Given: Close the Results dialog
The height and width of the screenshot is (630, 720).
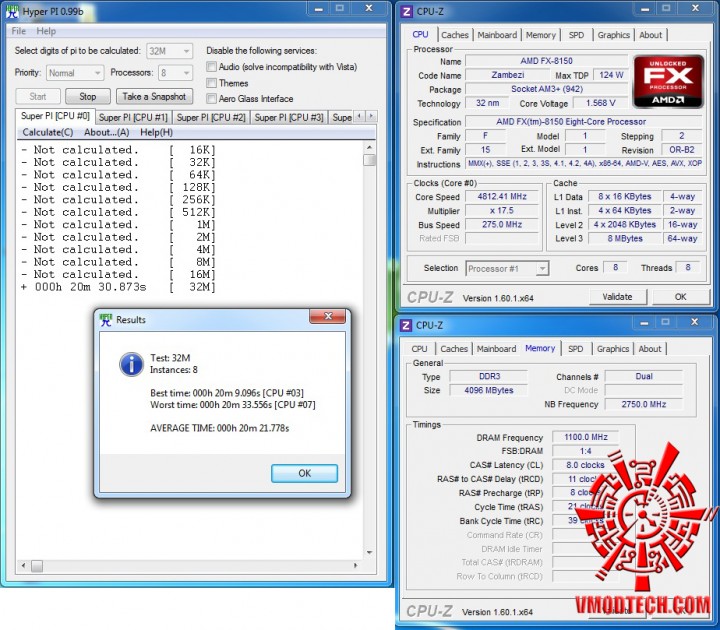Looking at the screenshot, I should coord(327,316).
